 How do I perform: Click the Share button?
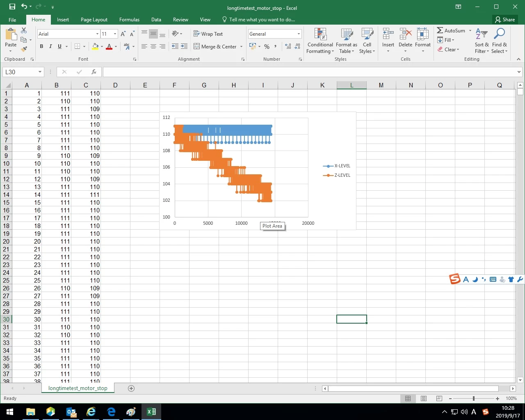505,20
